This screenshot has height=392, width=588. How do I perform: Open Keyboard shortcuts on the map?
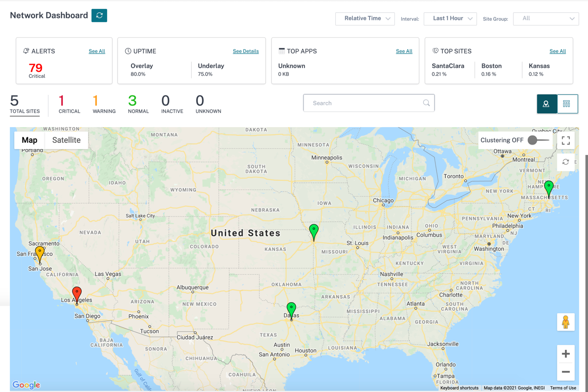click(x=459, y=388)
